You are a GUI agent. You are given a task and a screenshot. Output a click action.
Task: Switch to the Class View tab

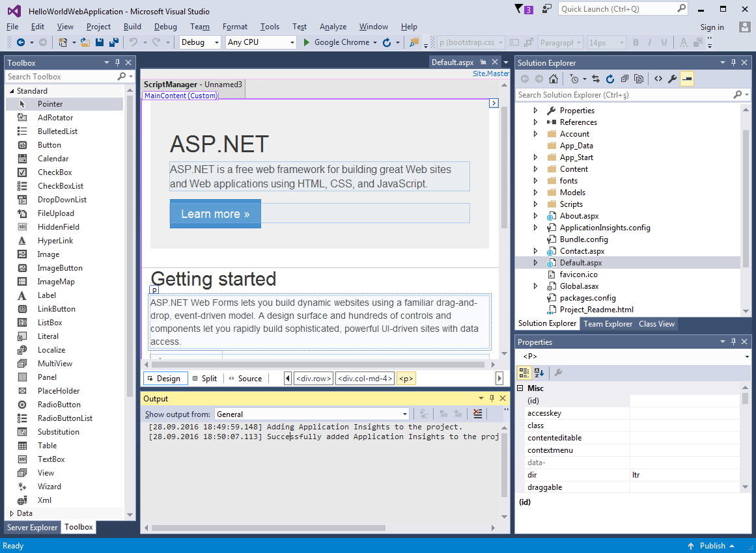coord(656,324)
